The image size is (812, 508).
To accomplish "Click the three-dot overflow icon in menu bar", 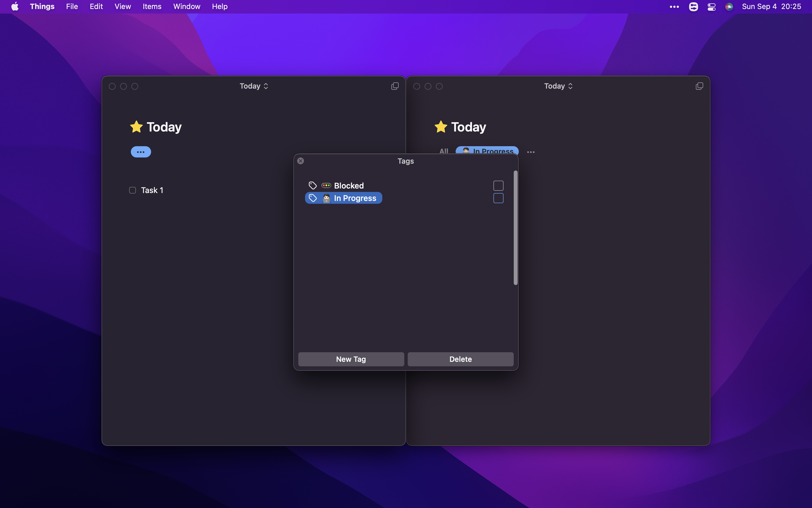I will point(674,7).
